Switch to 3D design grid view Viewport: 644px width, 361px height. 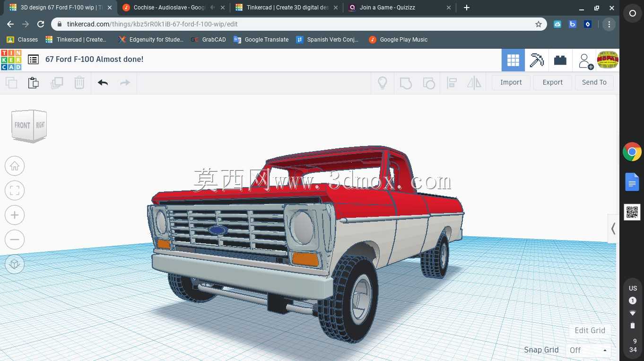pyautogui.click(x=513, y=60)
